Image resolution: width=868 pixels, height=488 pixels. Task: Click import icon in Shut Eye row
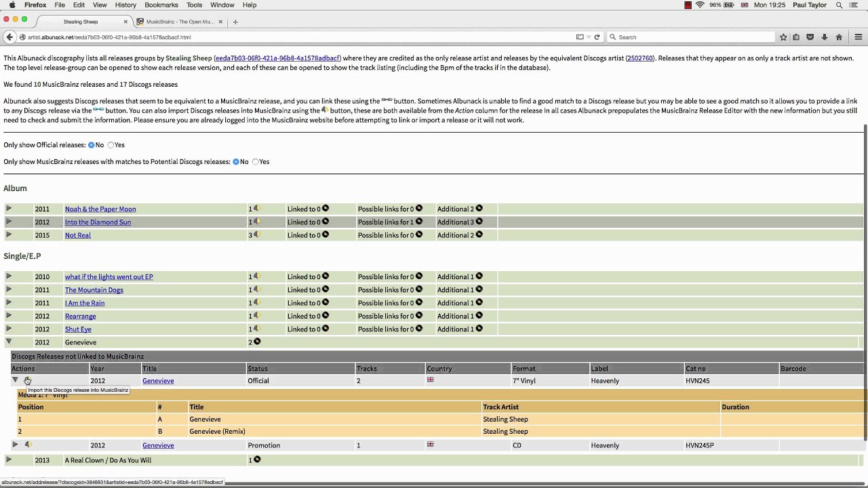click(x=257, y=329)
